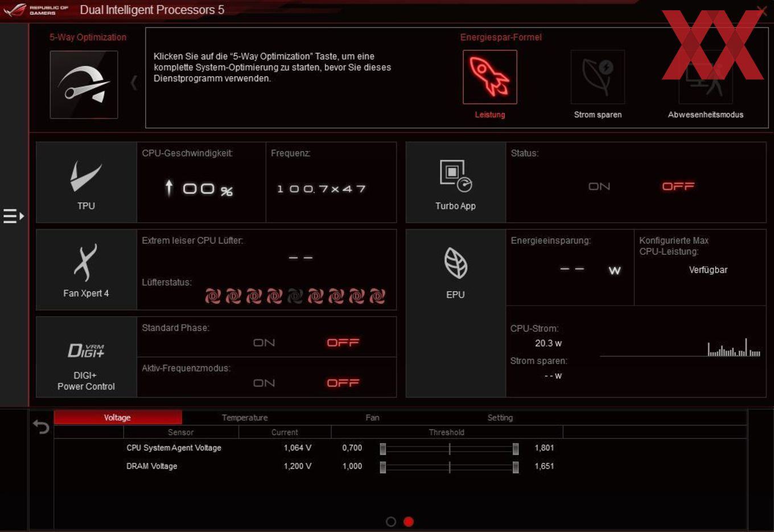Click the sixth fan status icon
774x532 pixels.
point(315,296)
